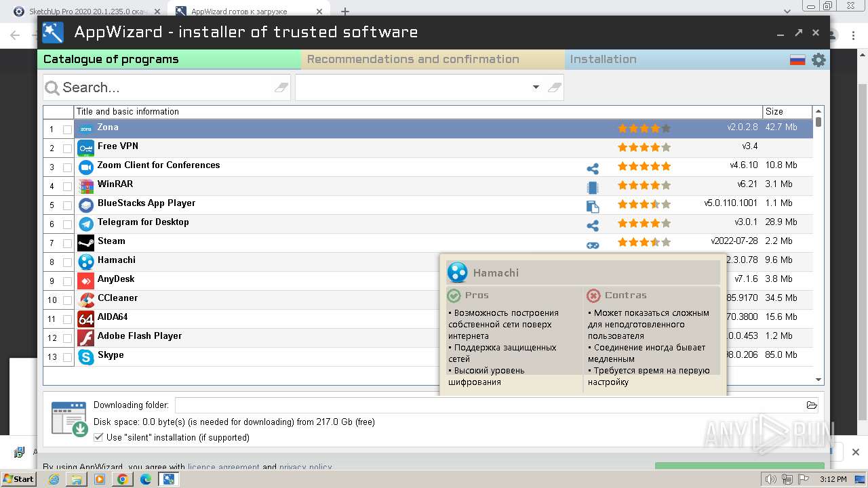Click in the Search programs field
The height and width of the screenshot is (488, 868).
coord(166,87)
